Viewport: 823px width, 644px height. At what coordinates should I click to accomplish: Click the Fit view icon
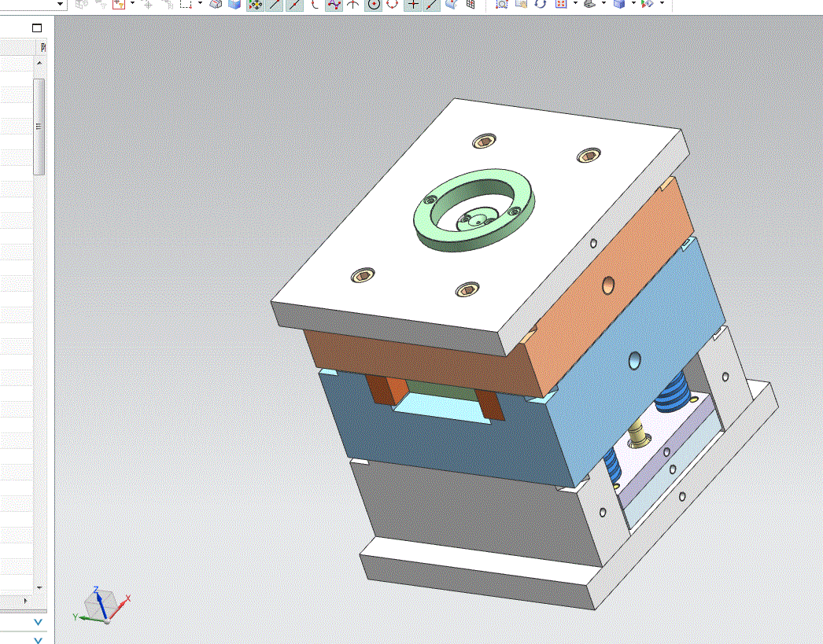click(x=502, y=4)
